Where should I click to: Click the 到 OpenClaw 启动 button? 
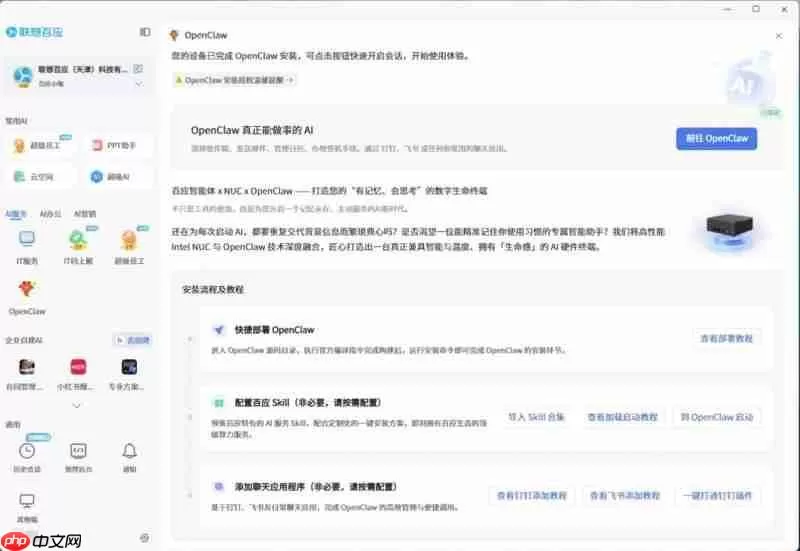click(717, 417)
